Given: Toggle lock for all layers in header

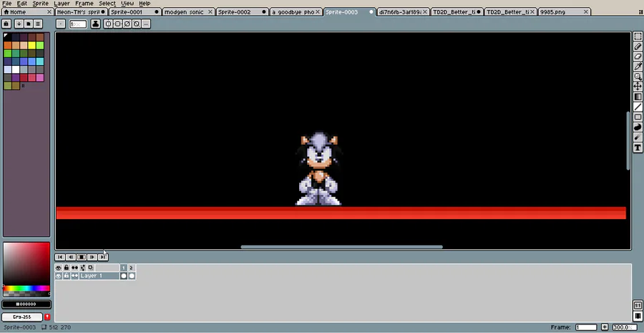Looking at the screenshot, I should (66, 268).
